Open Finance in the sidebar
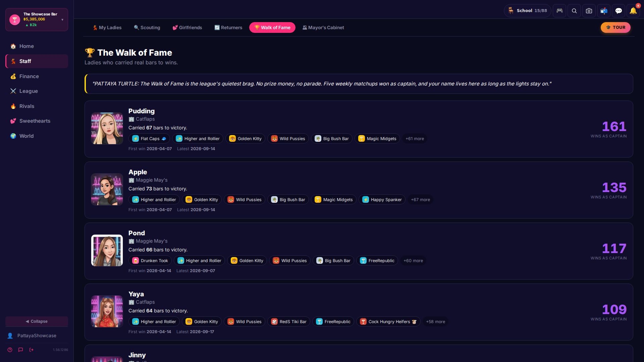The width and height of the screenshot is (644, 362). [37, 76]
